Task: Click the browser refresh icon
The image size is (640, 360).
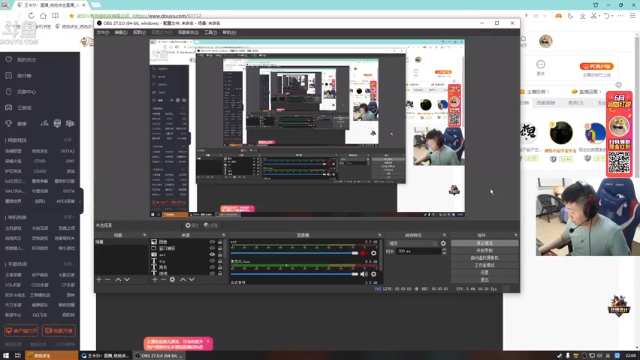Action: click(31, 16)
